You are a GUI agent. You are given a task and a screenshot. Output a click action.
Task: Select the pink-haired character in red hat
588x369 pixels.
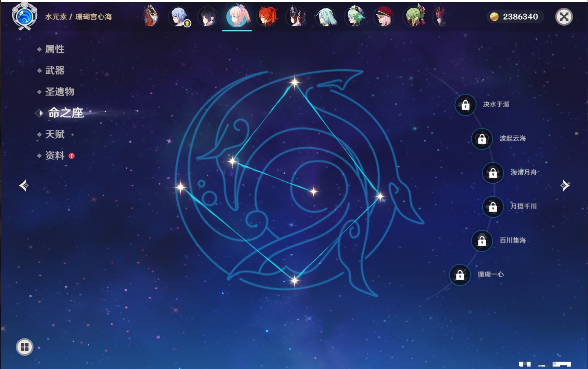tap(384, 17)
